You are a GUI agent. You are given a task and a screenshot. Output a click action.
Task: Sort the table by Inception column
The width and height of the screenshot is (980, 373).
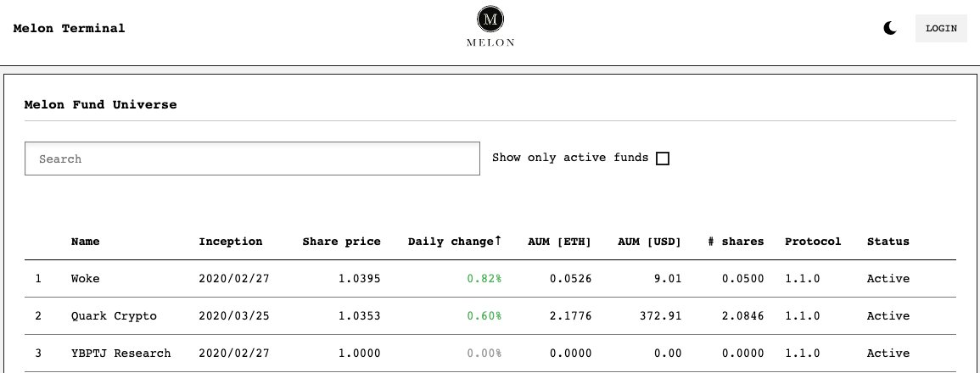coord(231,242)
